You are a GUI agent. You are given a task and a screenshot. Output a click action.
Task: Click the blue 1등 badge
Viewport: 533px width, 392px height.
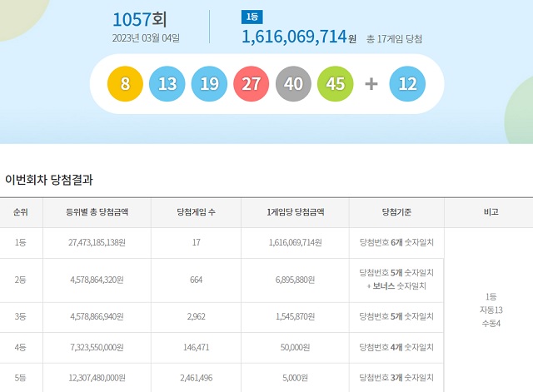252,17
